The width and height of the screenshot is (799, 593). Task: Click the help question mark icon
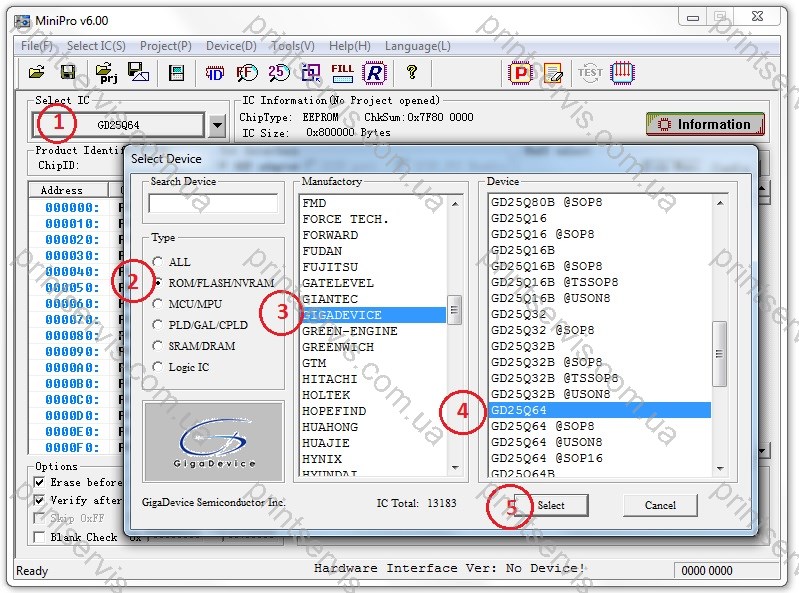[412, 72]
